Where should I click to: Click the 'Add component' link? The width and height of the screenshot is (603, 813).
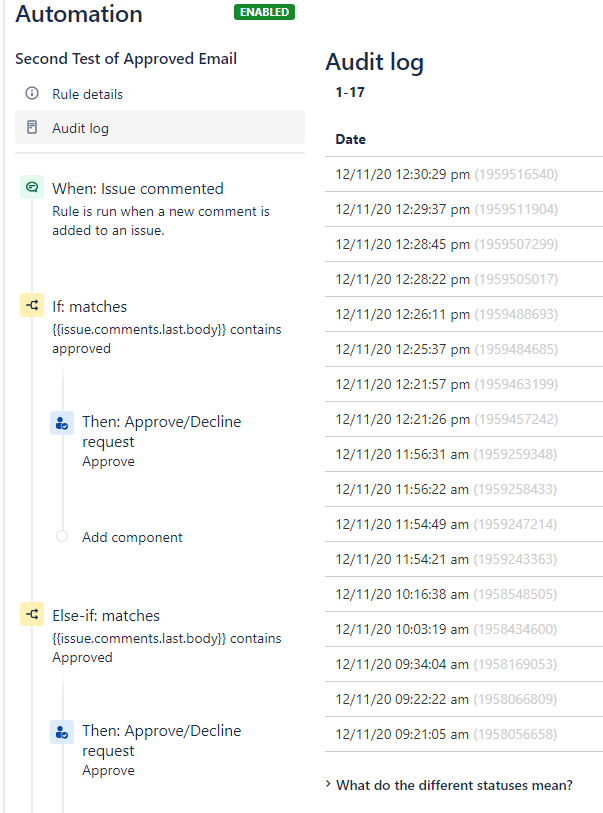click(131, 537)
